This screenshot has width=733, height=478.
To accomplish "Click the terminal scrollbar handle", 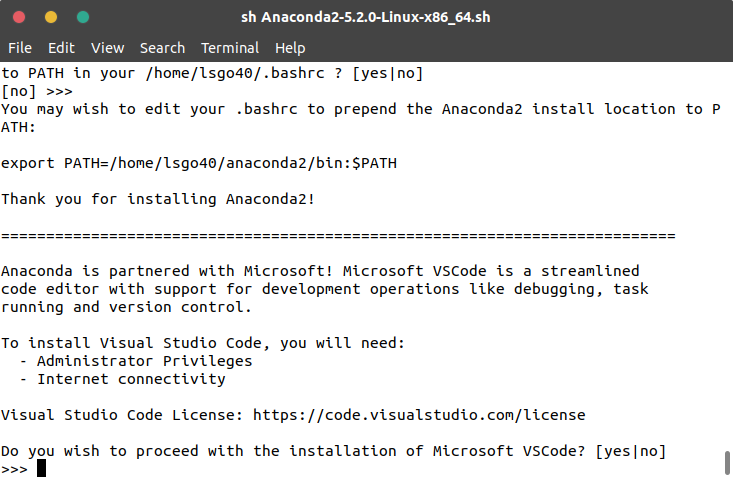I will click(727, 463).
